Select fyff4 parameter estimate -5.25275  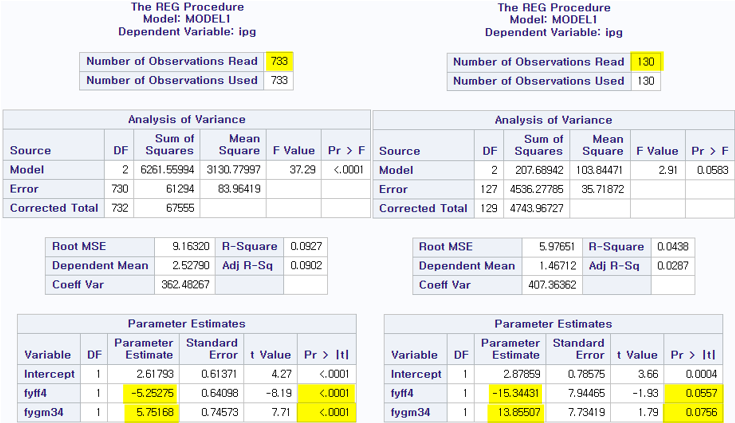tap(152, 393)
